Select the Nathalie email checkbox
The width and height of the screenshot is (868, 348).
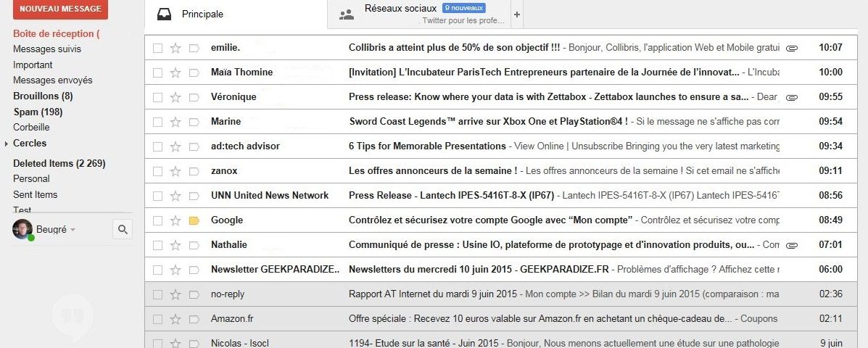pos(158,245)
